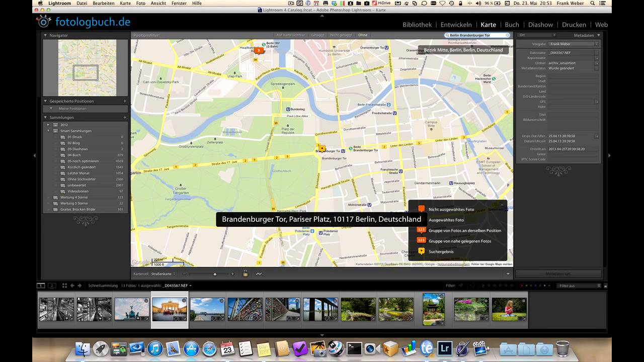This screenshot has width=644, height=362.
Task: Open the GPS tracklog menu icon
Action: 259,274
